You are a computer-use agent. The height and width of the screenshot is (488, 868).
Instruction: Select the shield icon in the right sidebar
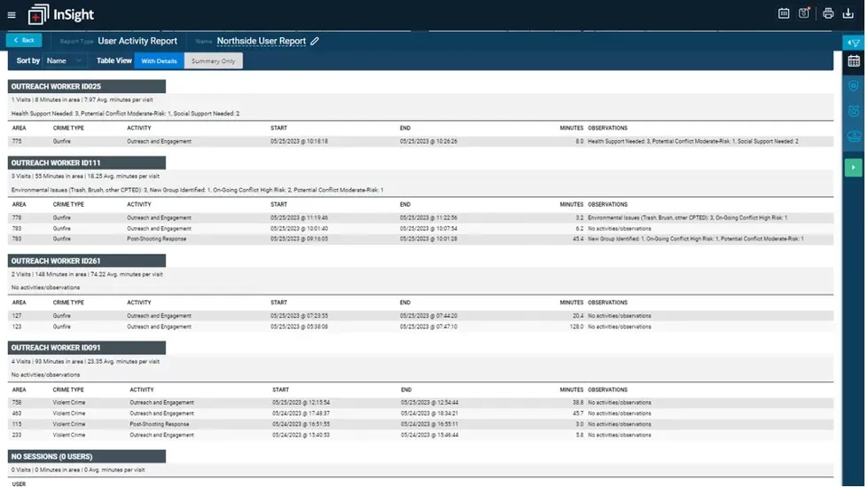[x=854, y=86]
